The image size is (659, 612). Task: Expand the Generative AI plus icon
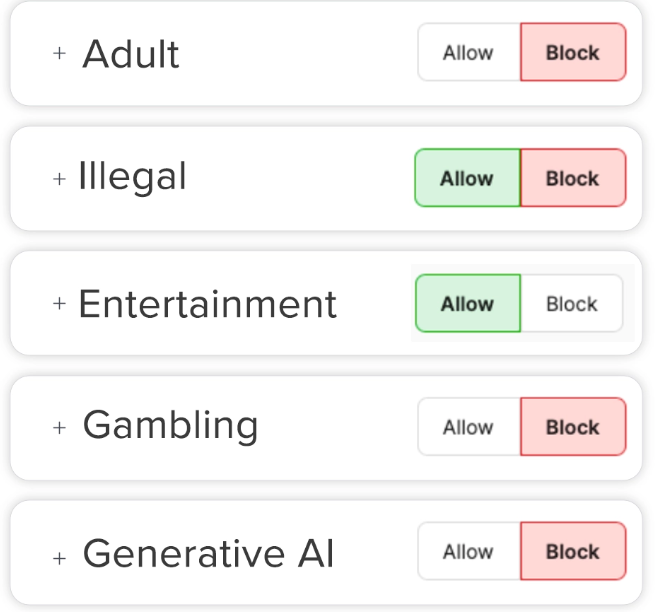(x=60, y=555)
